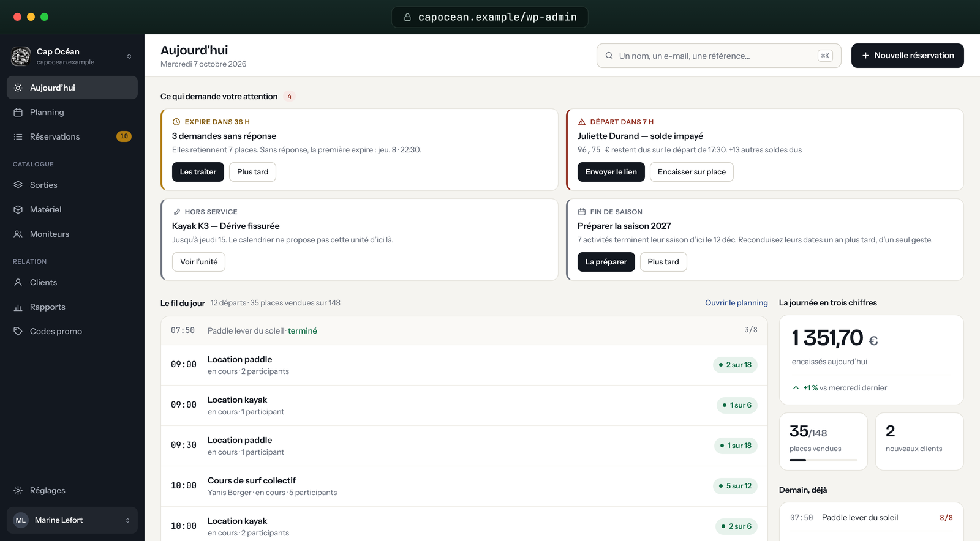Click the people icon beside Moniteurs

click(x=18, y=234)
